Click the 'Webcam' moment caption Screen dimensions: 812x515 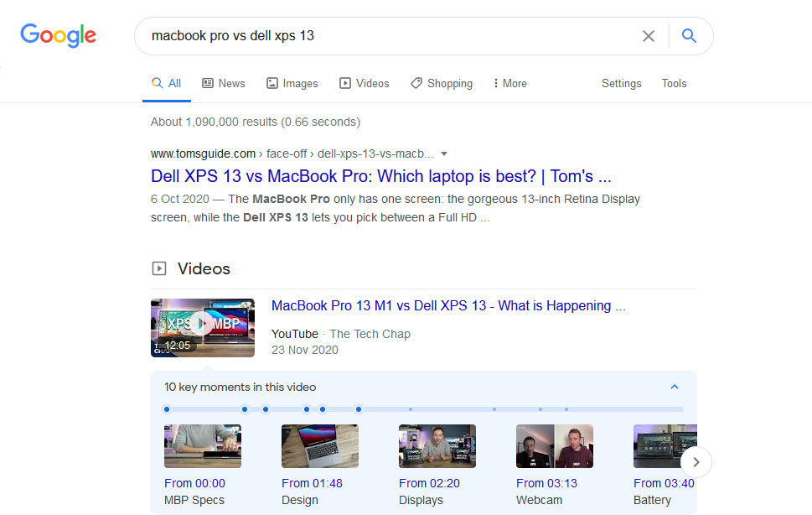[539, 500]
